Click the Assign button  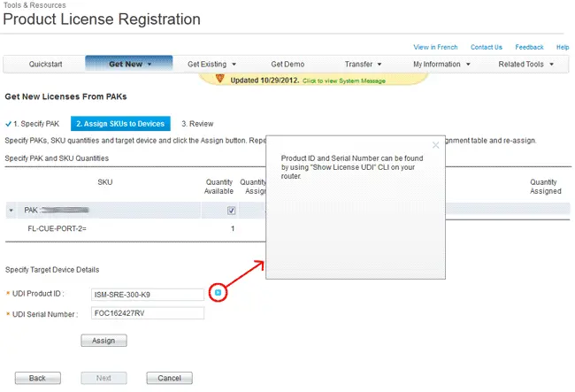click(103, 341)
